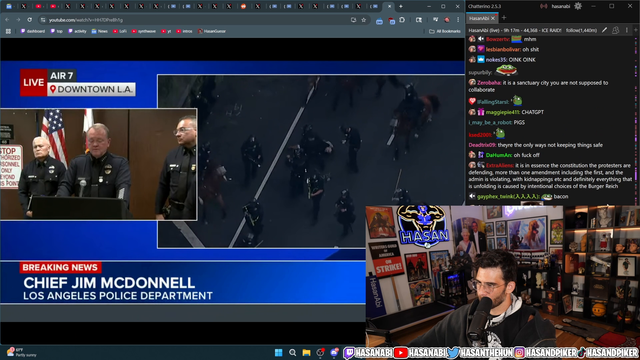Image resolution: width=640 pixels, height=360 pixels.
Task: Close the HasanAbi chat tab
Action: click(493, 18)
